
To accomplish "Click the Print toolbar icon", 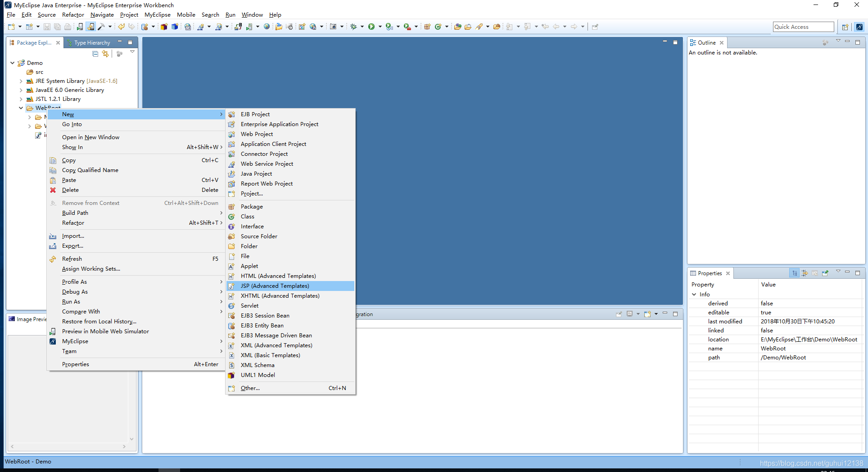I will pyautogui.click(x=68, y=27).
